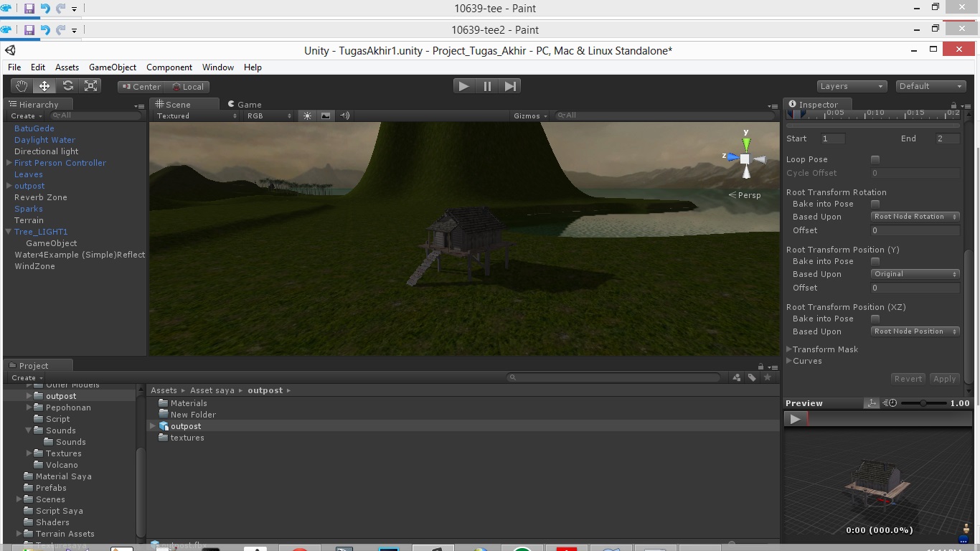Viewport: 980px width, 551px height.
Task: Open the RGB render mode dropdown
Action: tap(269, 116)
